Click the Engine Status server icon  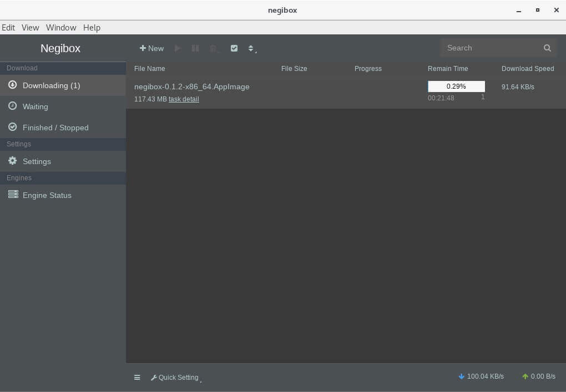tap(13, 195)
